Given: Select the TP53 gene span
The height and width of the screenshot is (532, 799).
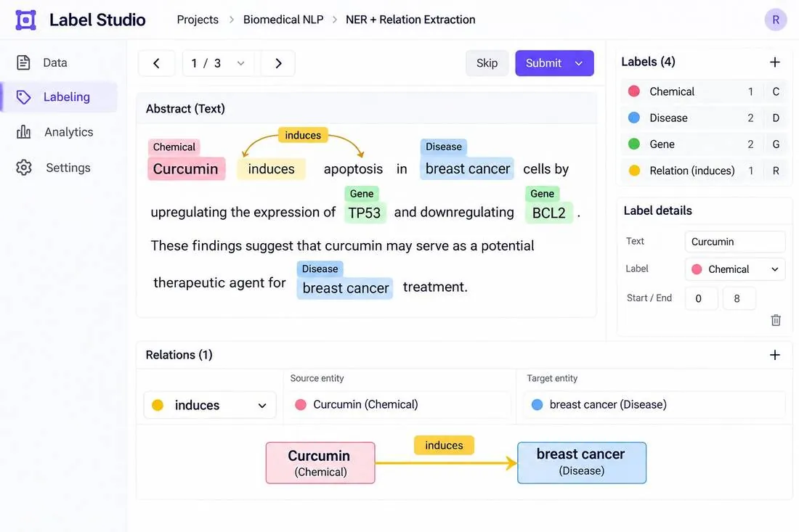Looking at the screenshot, I should pos(365,212).
